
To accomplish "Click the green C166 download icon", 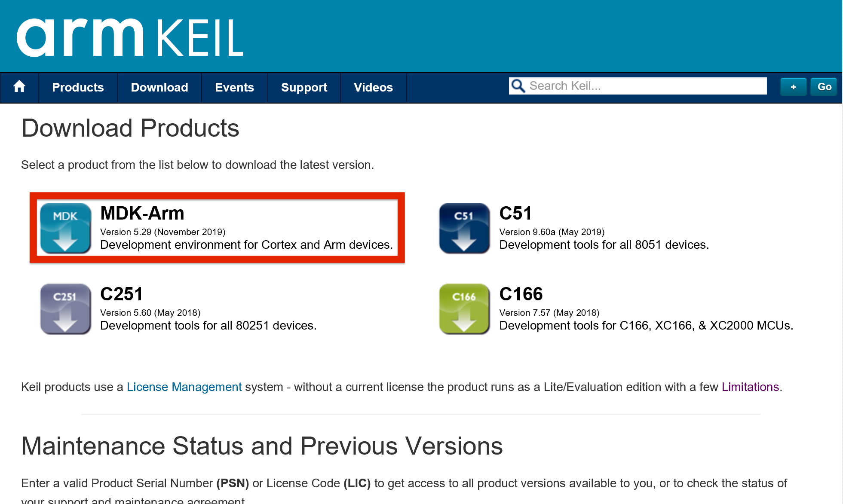I will point(464,309).
